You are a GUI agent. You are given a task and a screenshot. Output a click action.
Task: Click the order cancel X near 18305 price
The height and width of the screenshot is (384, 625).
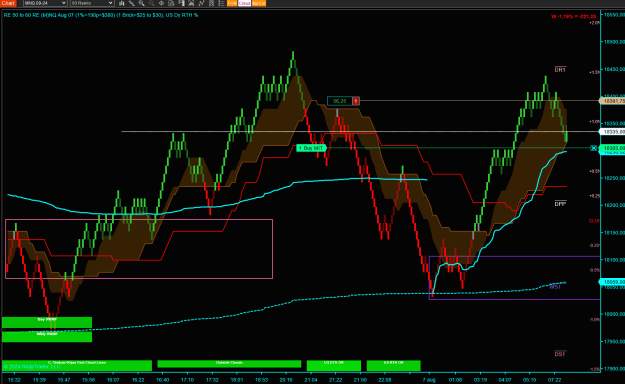tap(594, 148)
